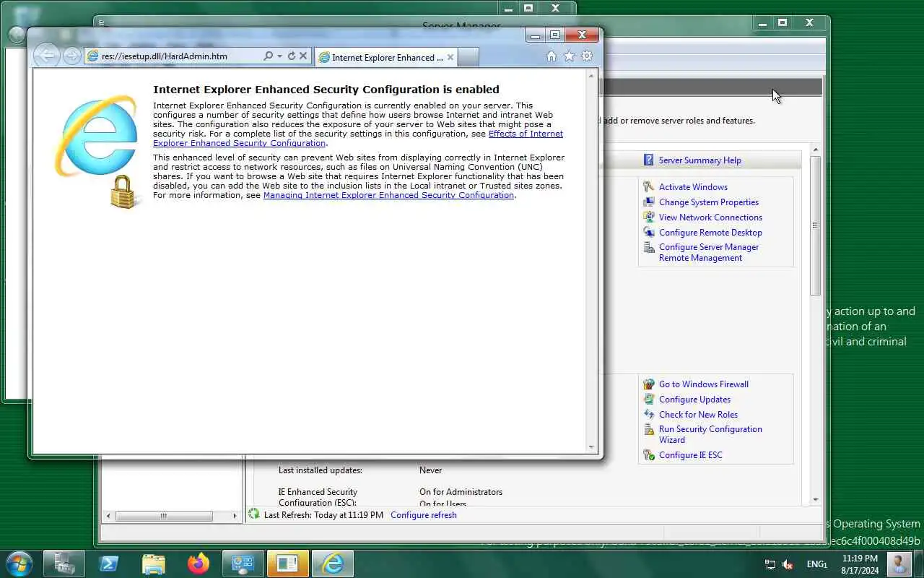Open Managing Internet Explorer Enhanced Security Configuration link
The width and height of the screenshot is (924, 578).
click(x=388, y=195)
